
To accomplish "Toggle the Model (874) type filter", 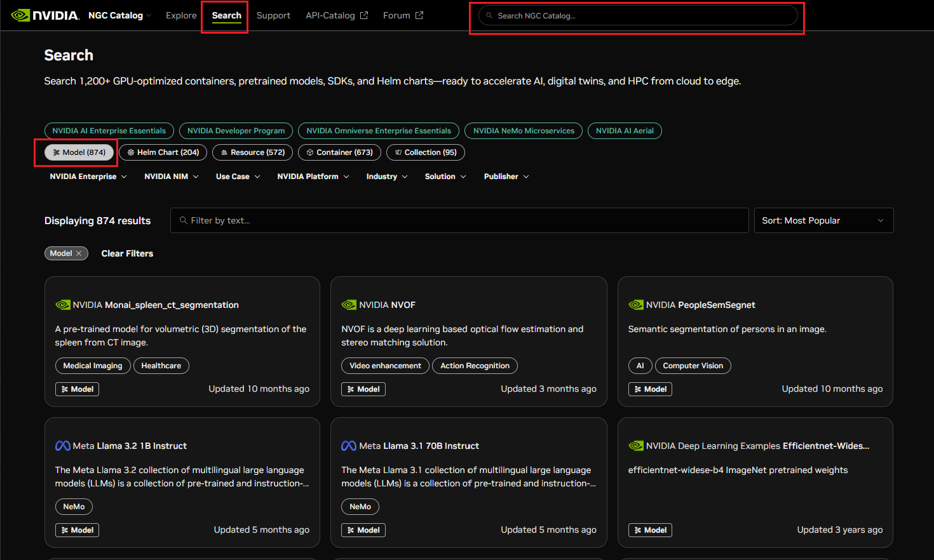I will (79, 152).
